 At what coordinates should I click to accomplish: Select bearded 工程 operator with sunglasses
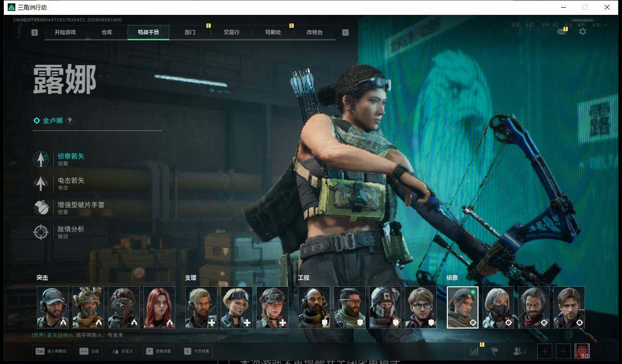350,307
